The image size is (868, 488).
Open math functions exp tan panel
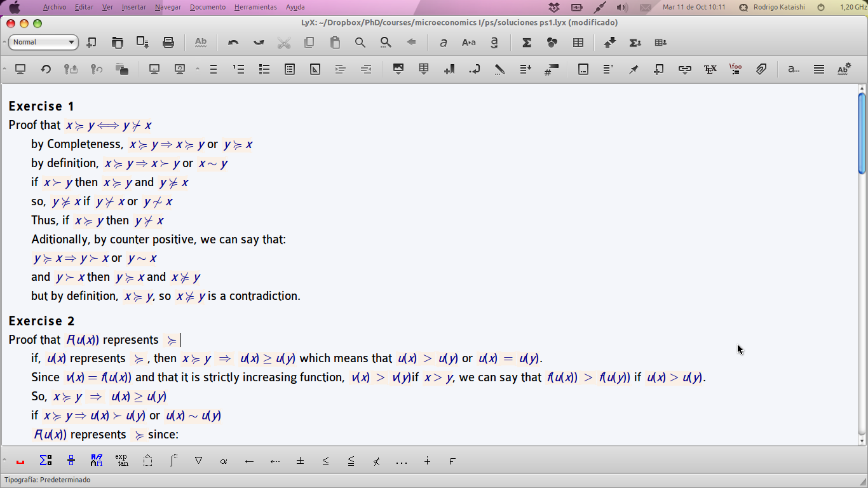[122, 461]
